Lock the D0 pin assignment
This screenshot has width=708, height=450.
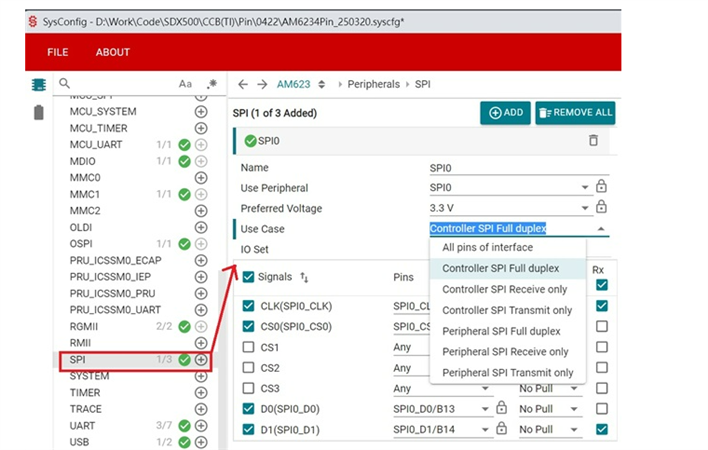click(501, 408)
